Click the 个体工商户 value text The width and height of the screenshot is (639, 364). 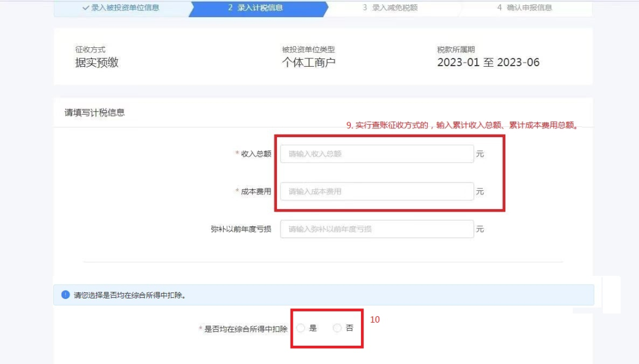(x=308, y=63)
